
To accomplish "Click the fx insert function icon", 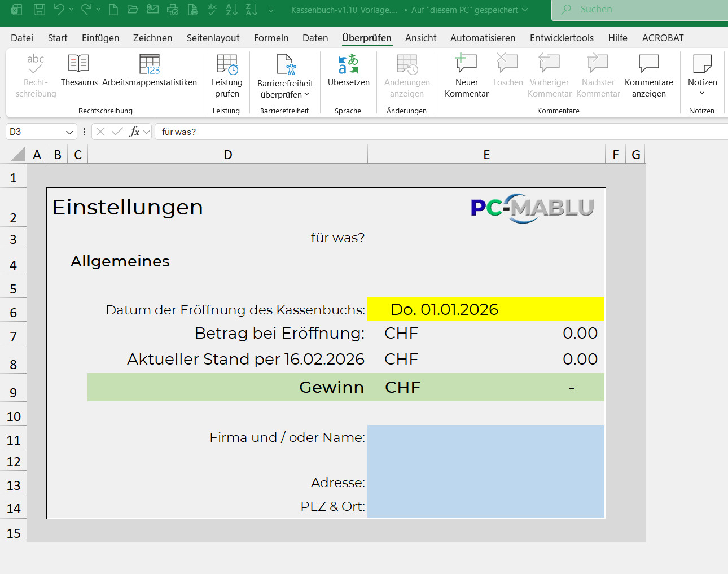I will pos(134,132).
